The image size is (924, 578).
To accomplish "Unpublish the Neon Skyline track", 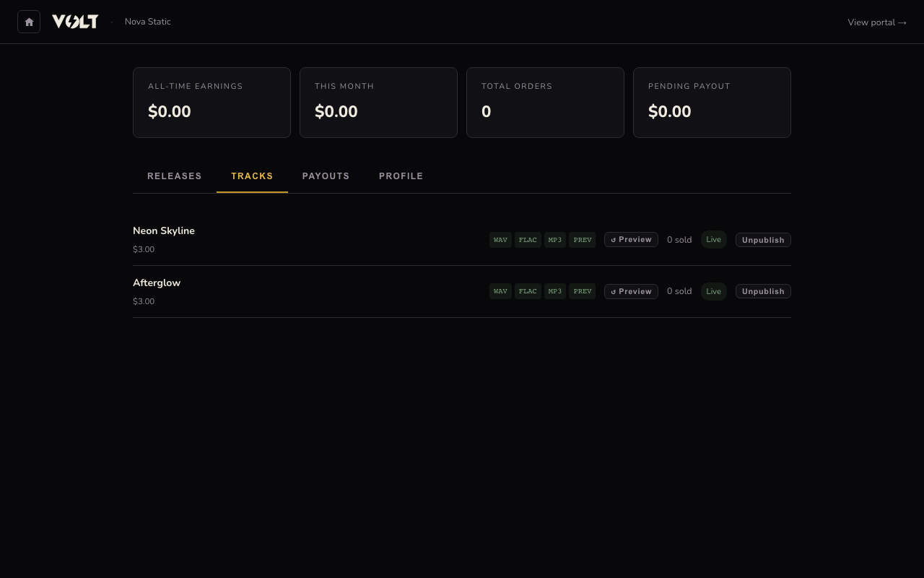I will tap(763, 240).
